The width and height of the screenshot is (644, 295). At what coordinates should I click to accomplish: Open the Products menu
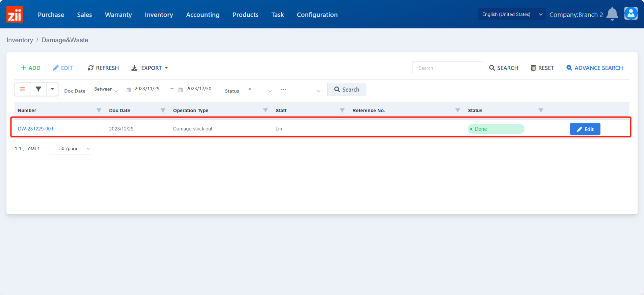(x=245, y=15)
